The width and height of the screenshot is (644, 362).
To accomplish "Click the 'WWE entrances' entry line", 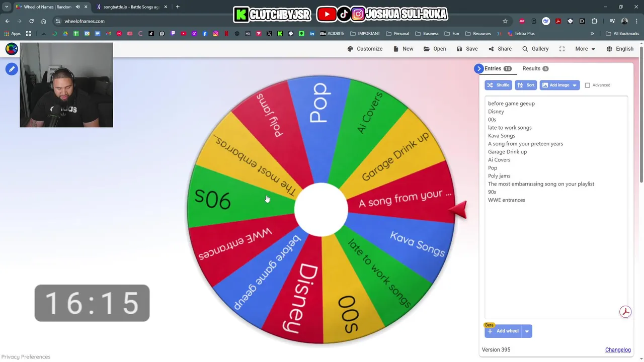I will (507, 200).
